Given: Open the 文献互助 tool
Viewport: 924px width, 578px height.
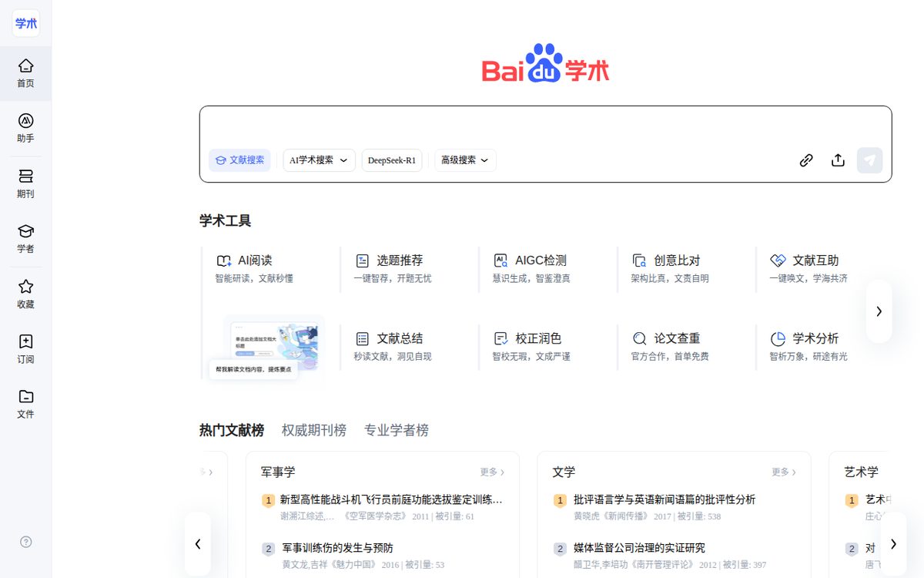Looking at the screenshot, I should click(x=808, y=268).
